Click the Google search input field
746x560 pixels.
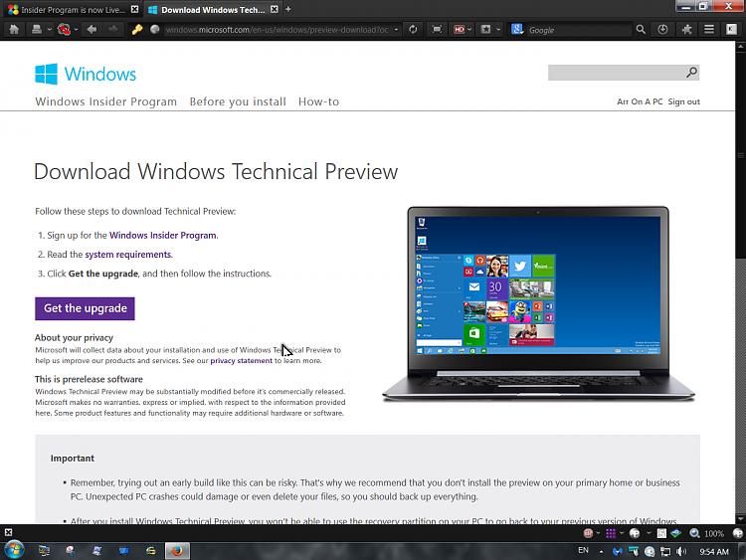click(579, 30)
